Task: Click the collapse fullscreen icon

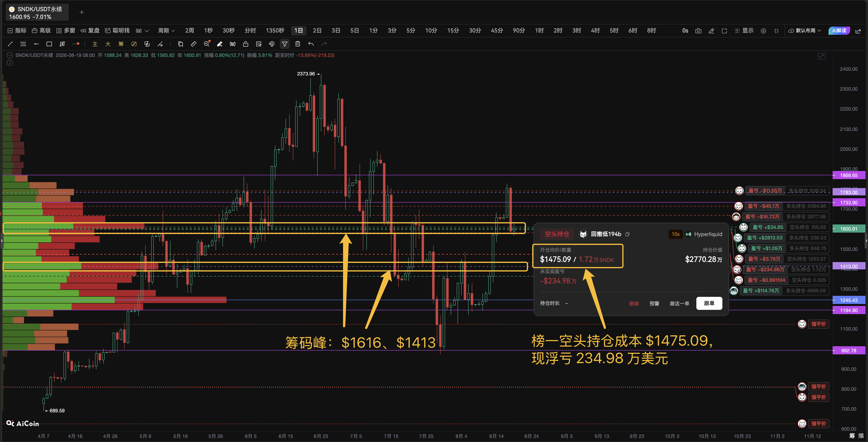Action: [x=776, y=31]
